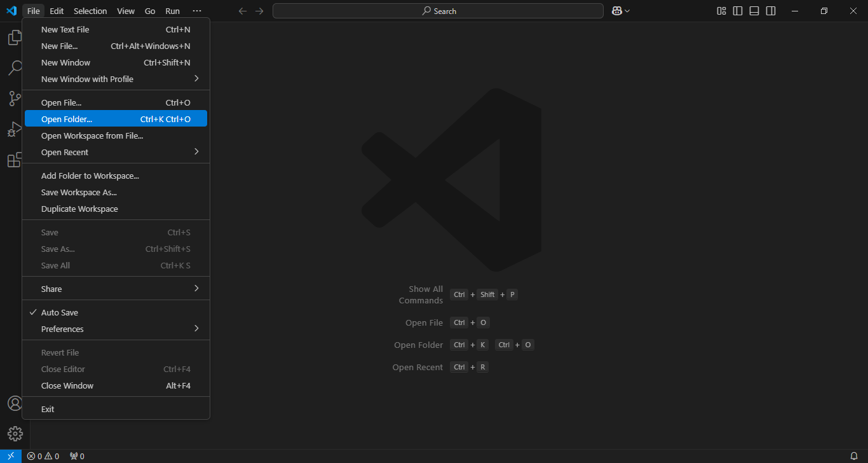This screenshot has height=463, width=868.
Task: Click the Notifications bell in status bar
Action: pyautogui.click(x=854, y=456)
